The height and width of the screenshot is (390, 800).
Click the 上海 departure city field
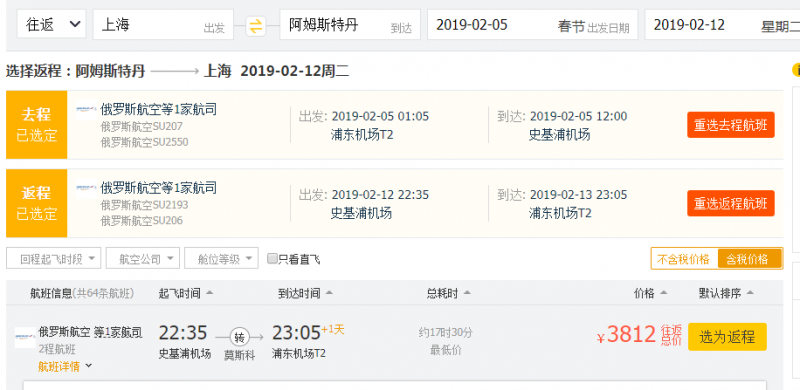point(163,24)
